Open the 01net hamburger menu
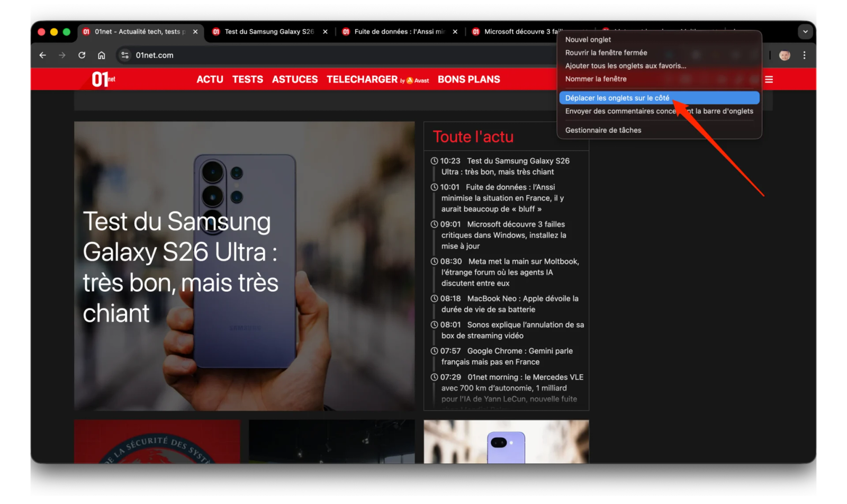Image resolution: width=847 pixels, height=504 pixels. coord(769,79)
